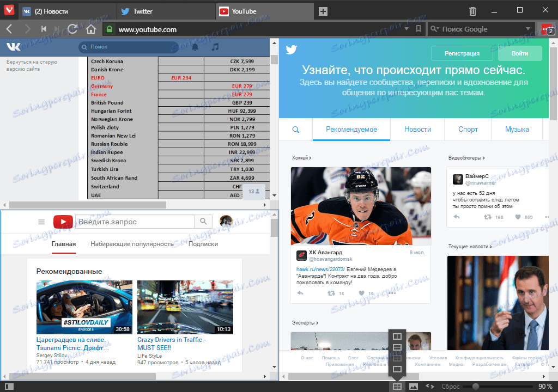Toggle the side panel from the status bar
Image resolution: width=558 pixels, height=392 pixels.
(x=9, y=387)
